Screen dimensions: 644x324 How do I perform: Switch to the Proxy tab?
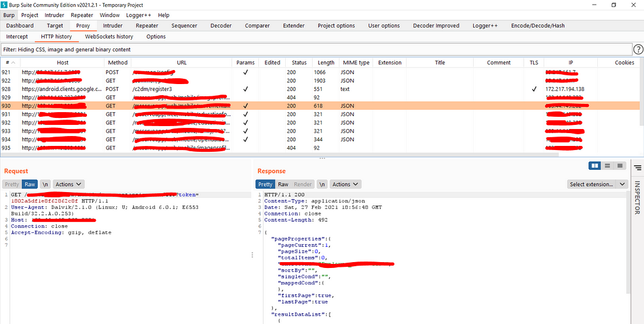[x=83, y=26]
